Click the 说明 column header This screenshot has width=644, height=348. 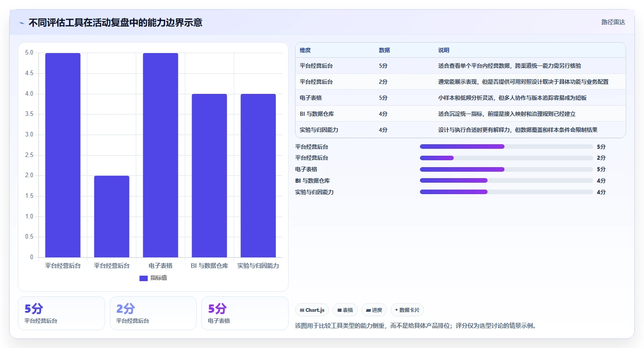pos(444,50)
